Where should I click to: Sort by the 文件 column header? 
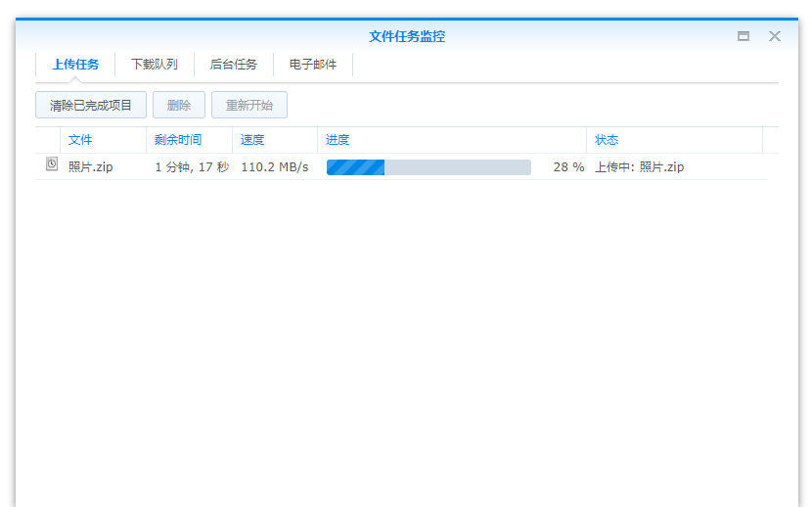coord(103,140)
